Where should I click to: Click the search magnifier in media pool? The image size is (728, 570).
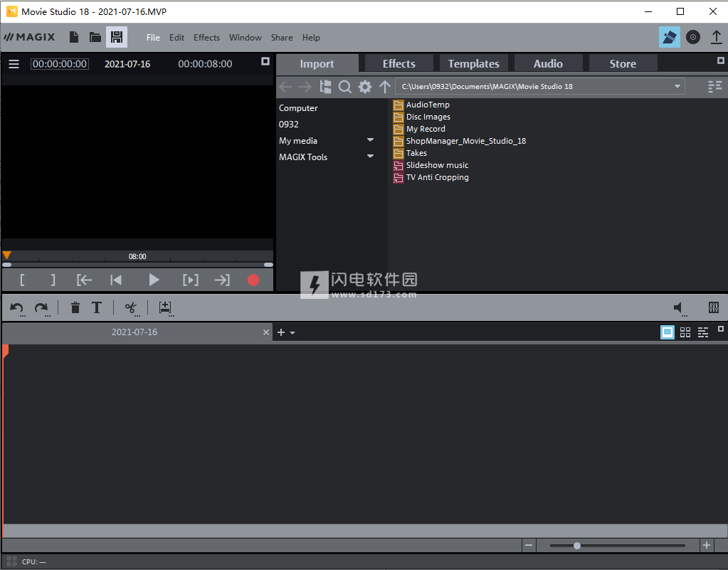(345, 87)
